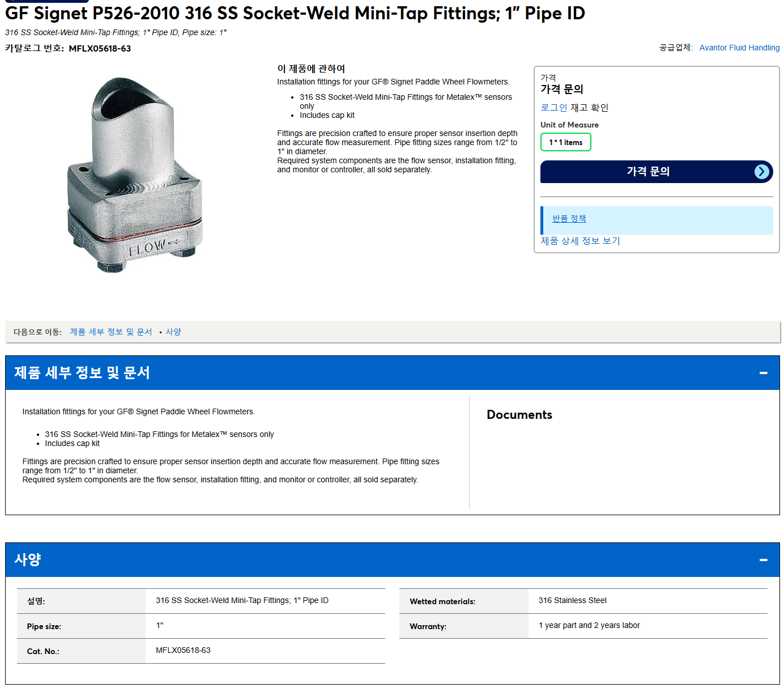784x696 pixels.
Task: Click the Documents heading
Action: point(519,415)
